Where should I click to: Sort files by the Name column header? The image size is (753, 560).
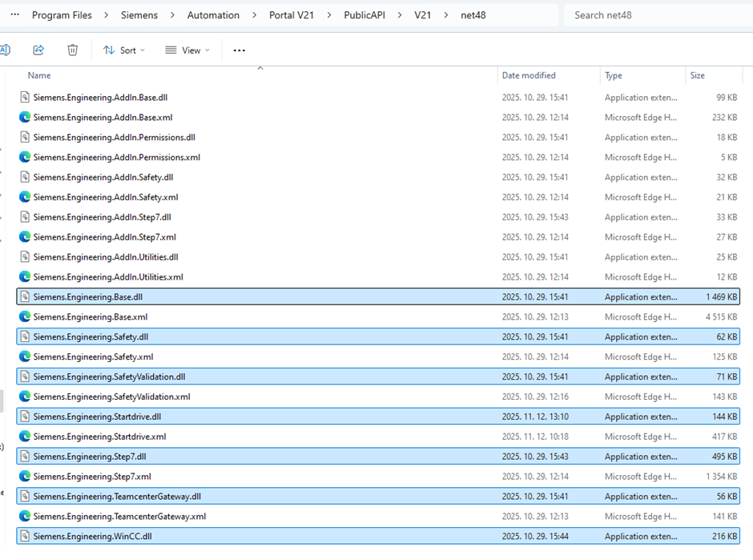pyautogui.click(x=39, y=75)
